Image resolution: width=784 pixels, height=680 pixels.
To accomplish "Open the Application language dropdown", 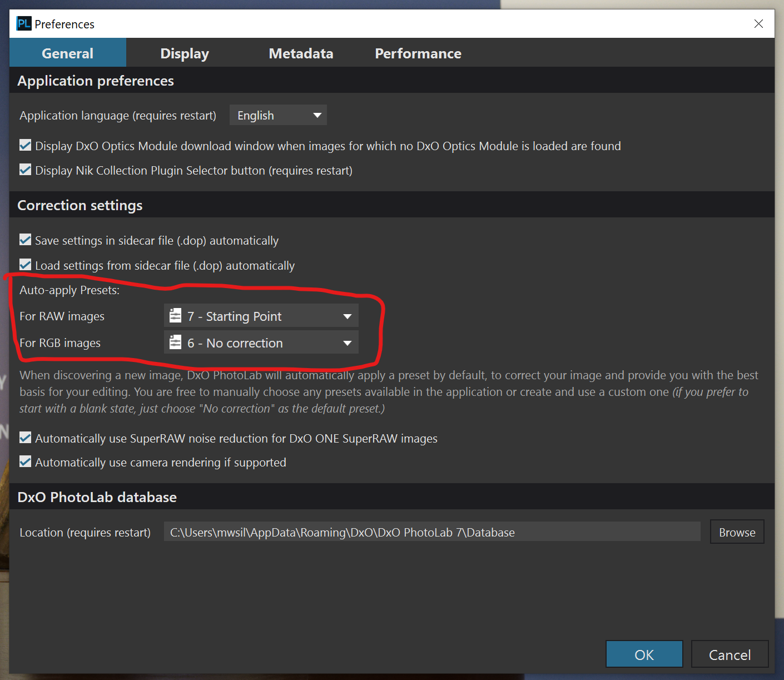I will (x=278, y=115).
